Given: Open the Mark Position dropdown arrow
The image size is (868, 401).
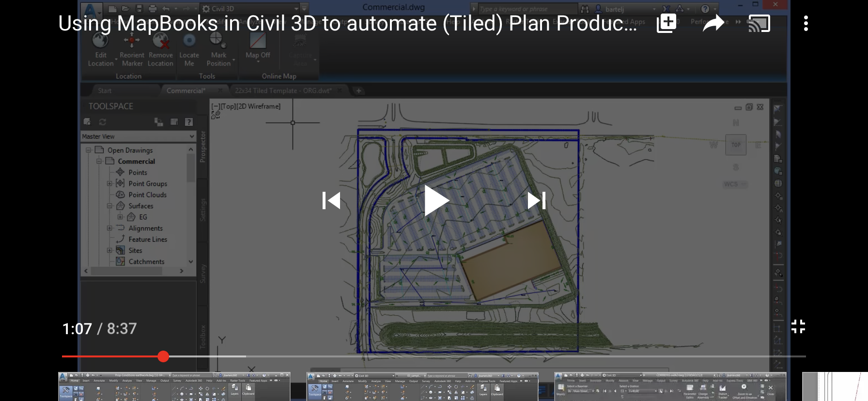Looking at the screenshot, I should pyautogui.click(x=234, y=60).
